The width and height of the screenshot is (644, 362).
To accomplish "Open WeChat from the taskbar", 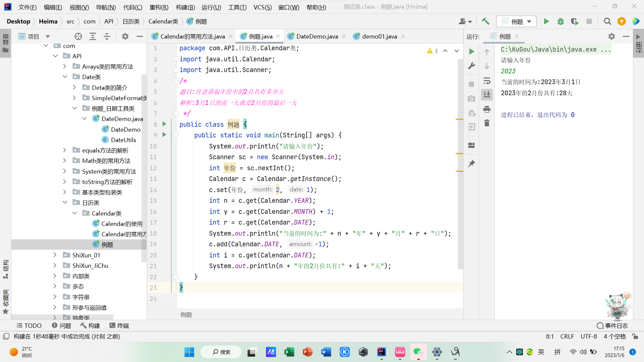I will tap(418, 352).
